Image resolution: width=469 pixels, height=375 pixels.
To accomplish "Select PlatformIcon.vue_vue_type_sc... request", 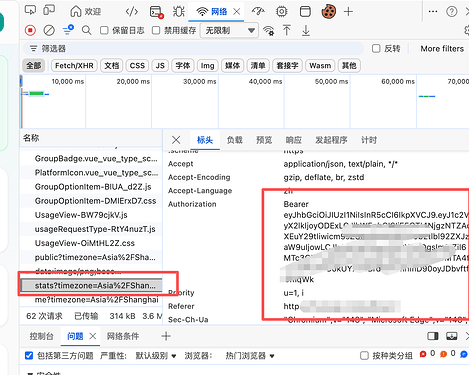I will point(91,173).
